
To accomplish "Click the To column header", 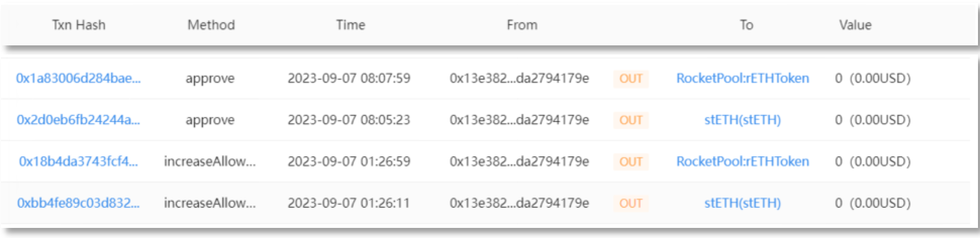I will [747, 25].
